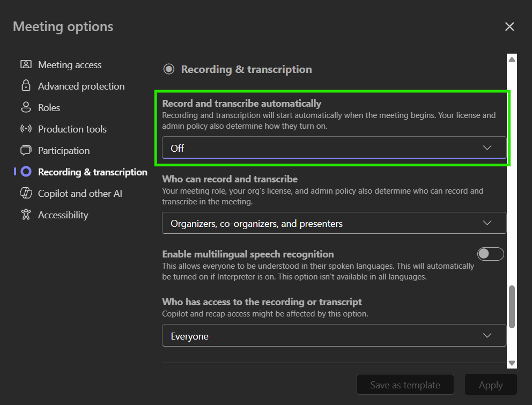Switch to Production tools settings
The height and width of the screenshot is (405, 532).
[x=72, y=129]
